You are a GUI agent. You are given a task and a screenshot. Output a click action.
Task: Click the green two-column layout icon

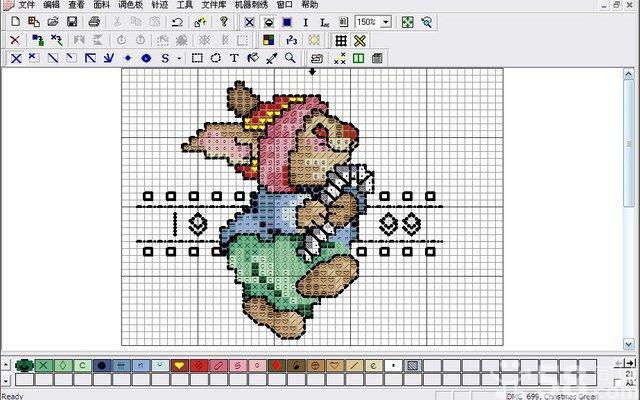point(358,58)
